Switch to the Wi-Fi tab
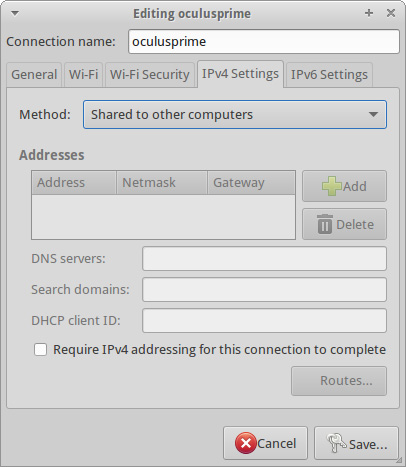This screenshot has width=406, height=467. tap(83, 75)
